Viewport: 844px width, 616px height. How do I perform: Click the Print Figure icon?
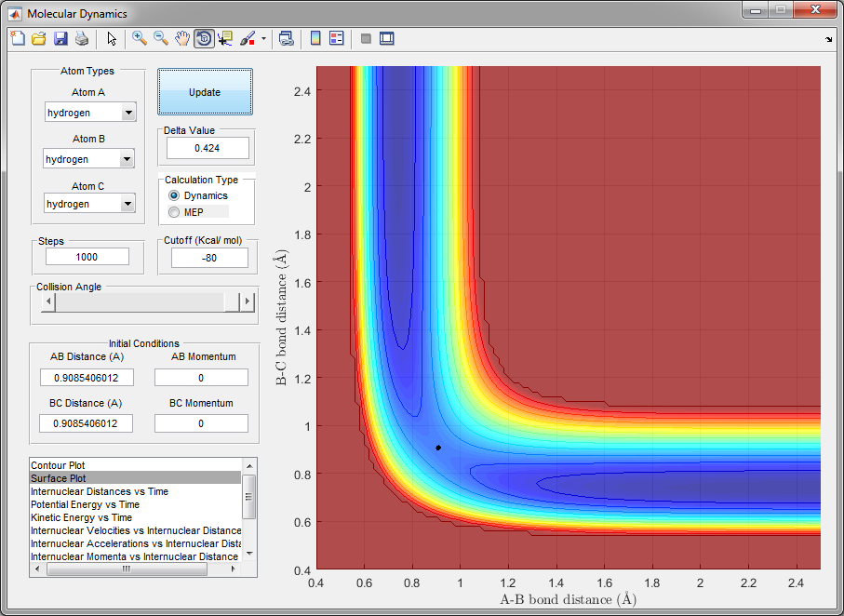pyautogui.click(x=82, y=39)
